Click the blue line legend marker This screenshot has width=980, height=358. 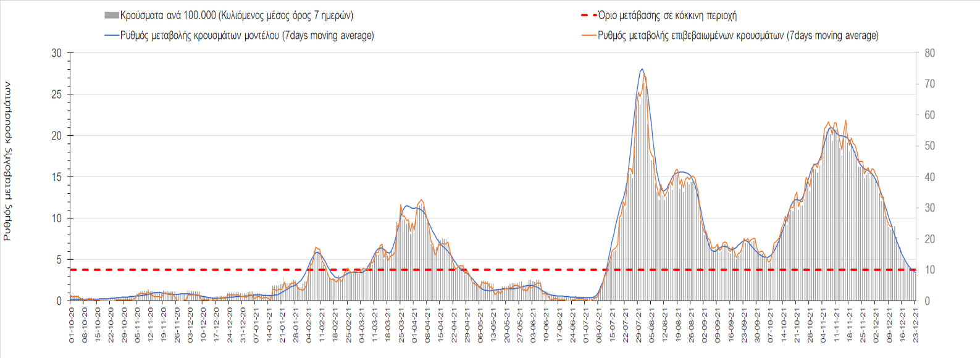(x=112, y=36)
